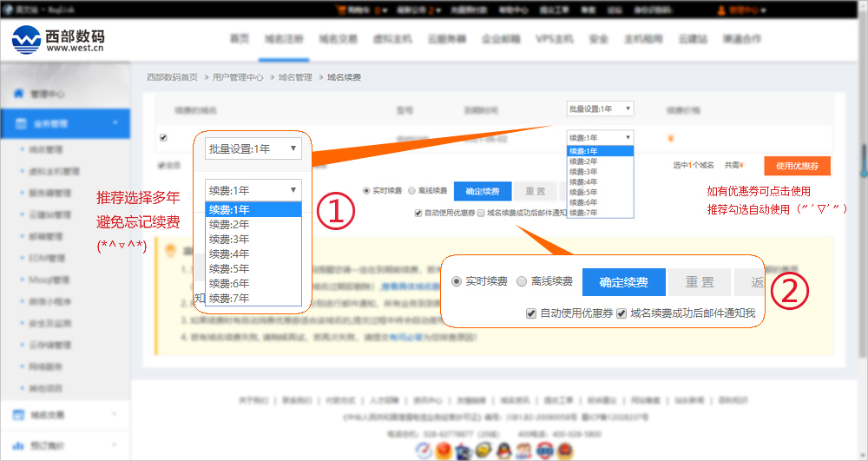The height and width of the screenshot is (461, 868).
Task: Uncheck 自动使用优惠券 in the enlarged callout
Action: click(531, 313)
